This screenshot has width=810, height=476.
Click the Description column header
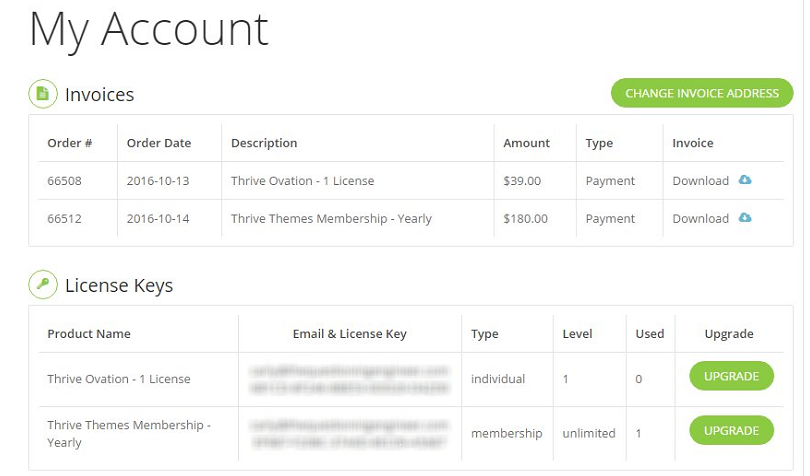tap(264, 143)
